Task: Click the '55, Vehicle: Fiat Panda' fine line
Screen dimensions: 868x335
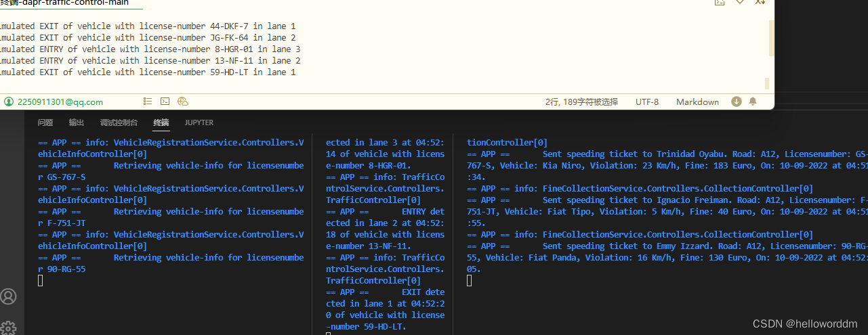Action: [x=667, y=258]
